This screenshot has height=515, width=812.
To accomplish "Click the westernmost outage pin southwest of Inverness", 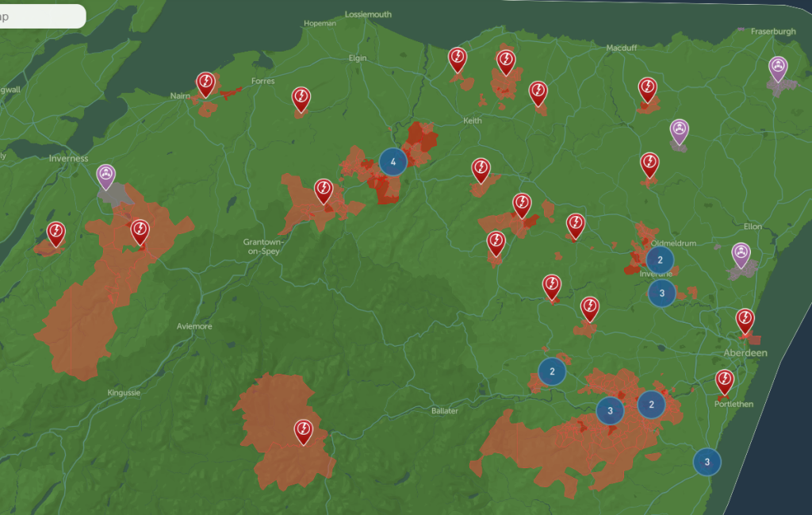I will [x=56, y=233].
